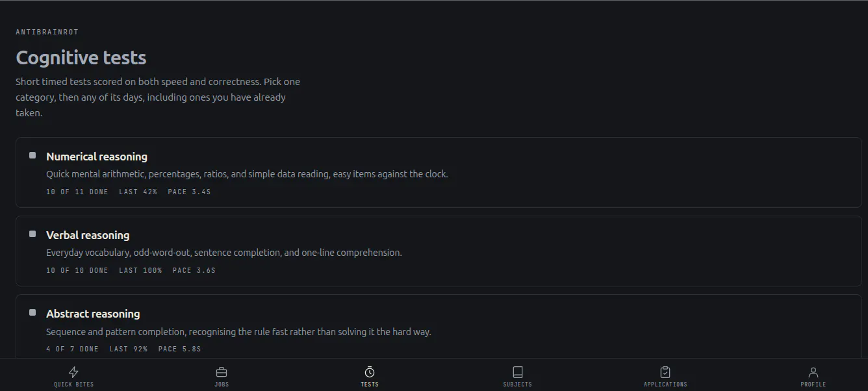Click the Abstract reasoning title
Screen dimensions: 868x391
coord(93,314)
